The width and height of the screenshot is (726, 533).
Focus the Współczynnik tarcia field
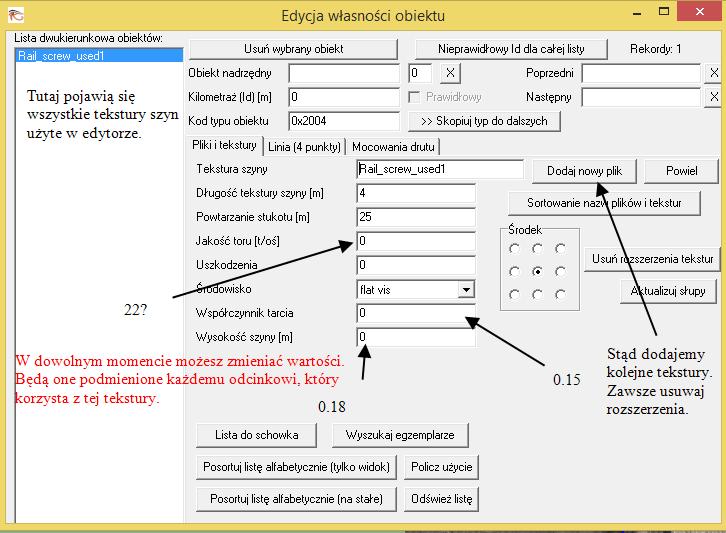coord(416,314)
